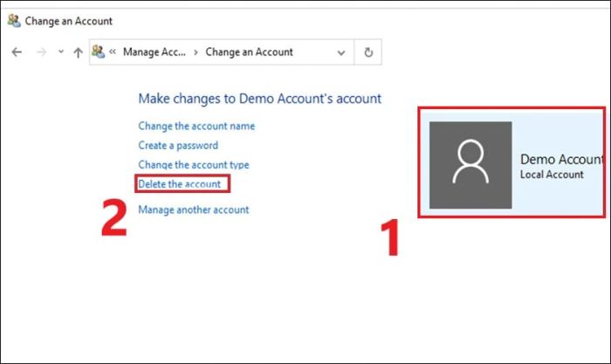
Task: Open recent locations dropdown arrow
Action: tap(61, 52)
